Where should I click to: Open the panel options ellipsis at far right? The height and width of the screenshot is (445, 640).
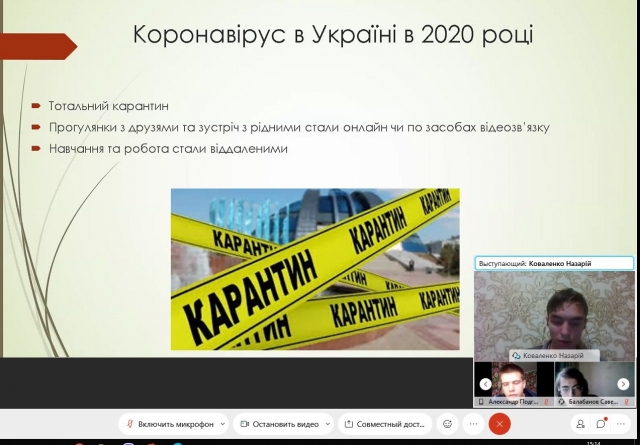pyautogui.click(x=621, y=424)
